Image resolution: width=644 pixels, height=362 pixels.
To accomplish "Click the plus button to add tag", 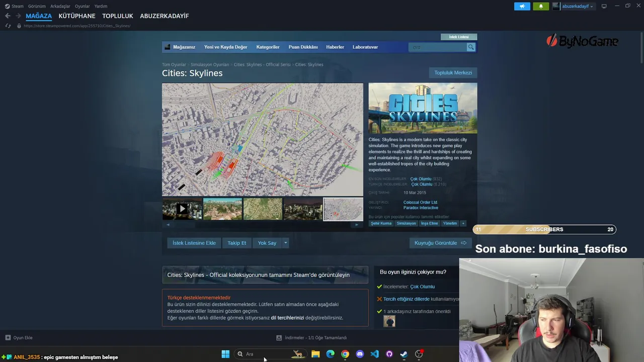I will (x=463, y=223).
